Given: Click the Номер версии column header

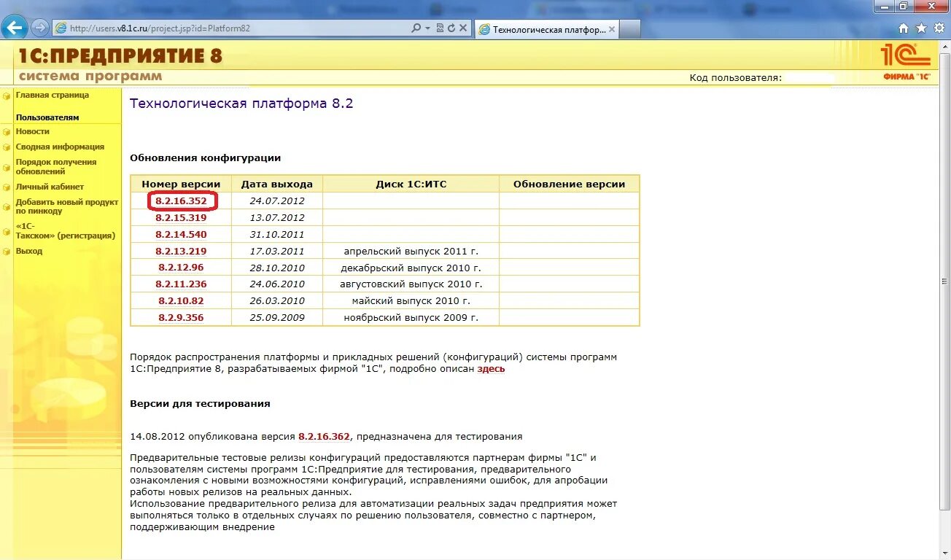Looking at the screenshot, I should (181, 184).
